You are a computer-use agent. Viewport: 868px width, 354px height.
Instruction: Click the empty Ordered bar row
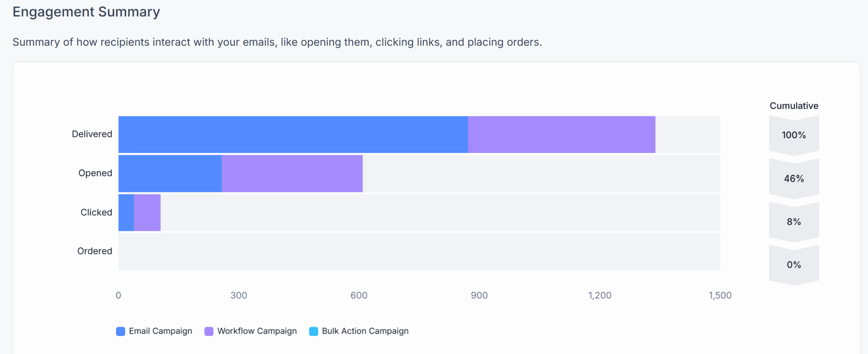(419, 252)
